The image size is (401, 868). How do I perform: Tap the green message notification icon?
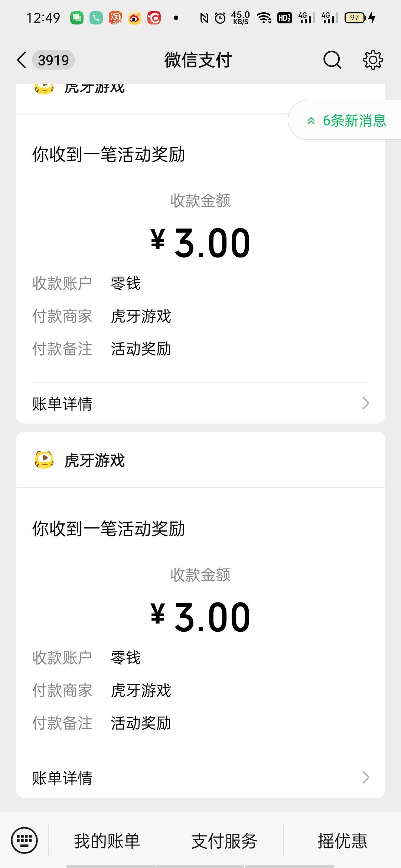click(x=77, y=17)
